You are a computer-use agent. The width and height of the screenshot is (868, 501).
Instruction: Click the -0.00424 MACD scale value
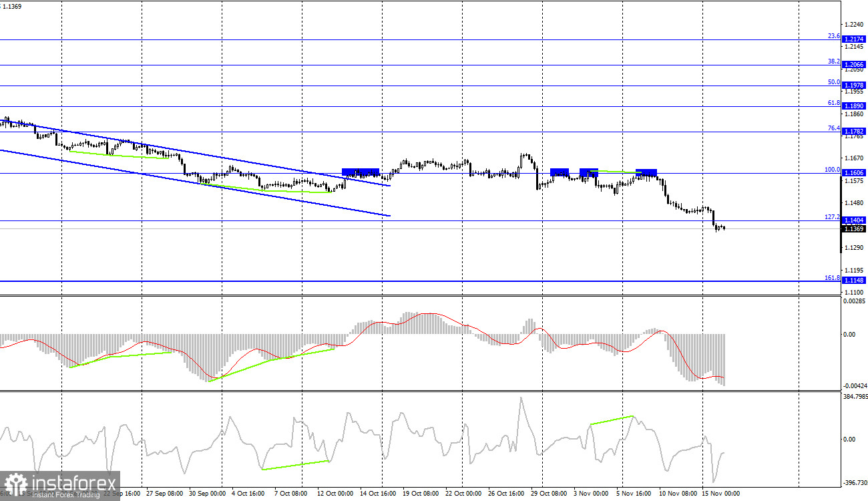point(855,386)
